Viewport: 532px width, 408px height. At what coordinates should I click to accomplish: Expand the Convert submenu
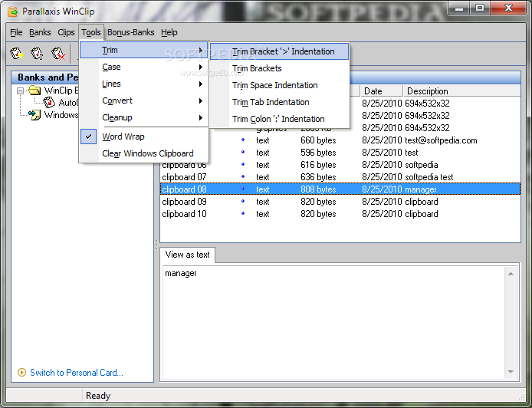(x=144, y=100)
